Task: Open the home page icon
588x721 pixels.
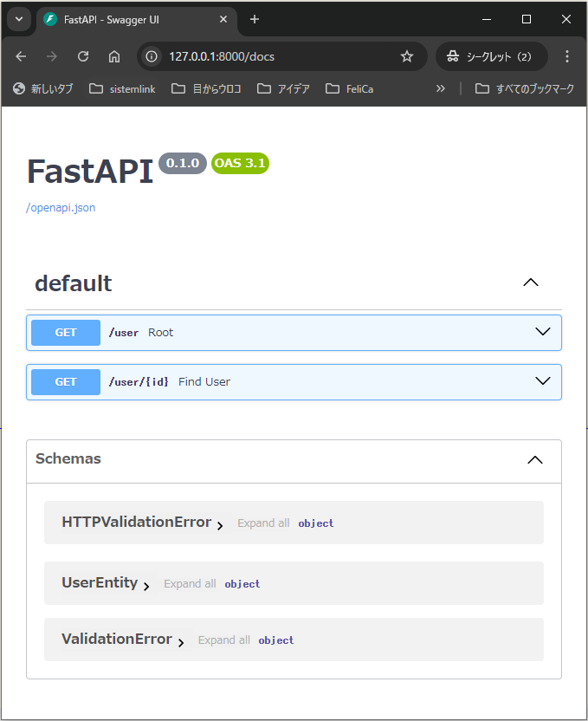Action: pyautogui.click(x=114, y=55)
